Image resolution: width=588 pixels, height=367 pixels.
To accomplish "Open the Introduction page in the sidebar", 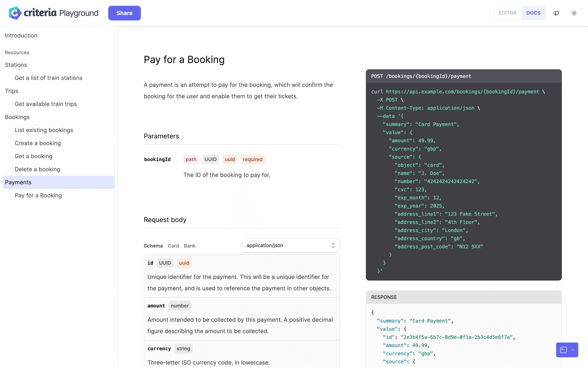I will pyautogui.click(x=21, y=35).
